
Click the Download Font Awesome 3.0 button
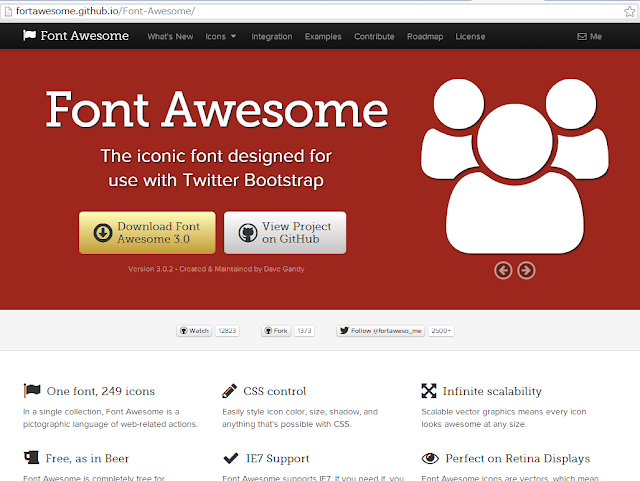pos(147,232)
